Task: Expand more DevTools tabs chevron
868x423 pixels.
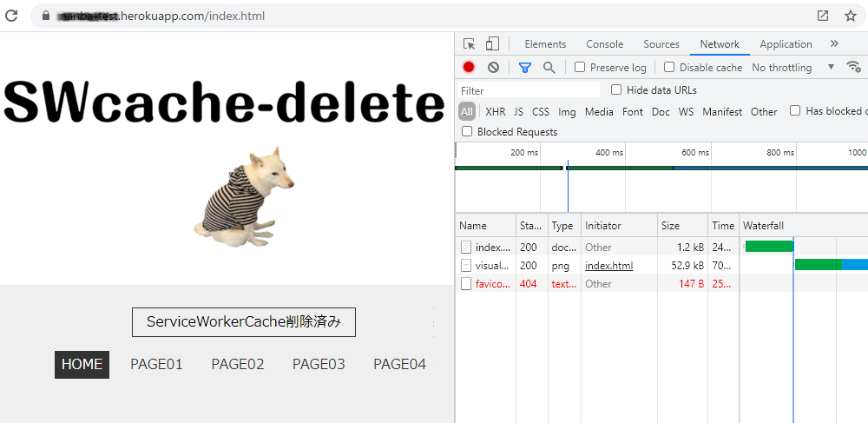Action: click(x=834, y=44)
